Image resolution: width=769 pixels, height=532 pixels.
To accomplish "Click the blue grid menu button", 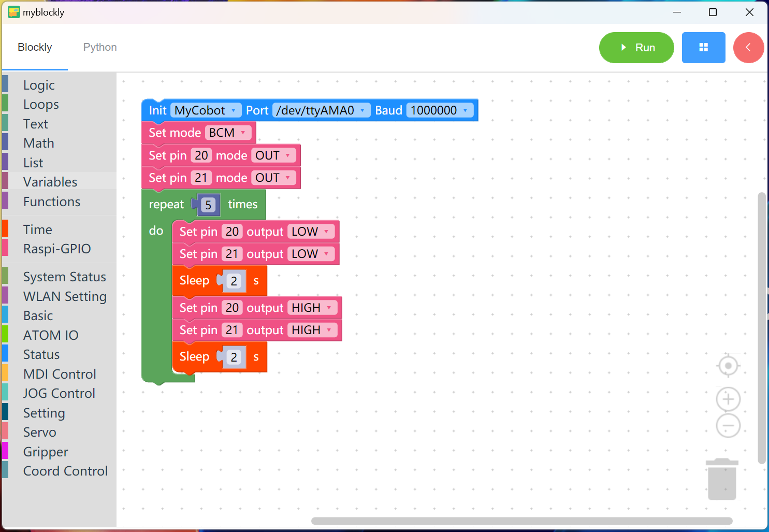I will [703, 48].
